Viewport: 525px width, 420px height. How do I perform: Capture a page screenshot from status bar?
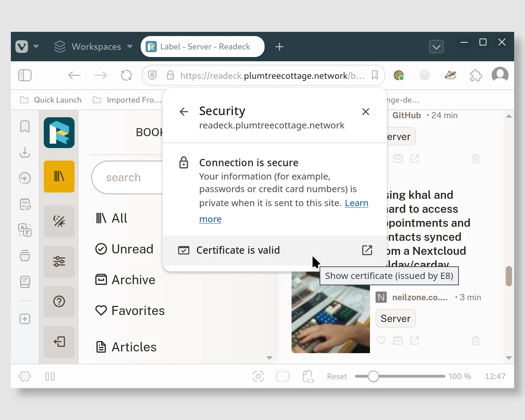(x=258, y=376)
